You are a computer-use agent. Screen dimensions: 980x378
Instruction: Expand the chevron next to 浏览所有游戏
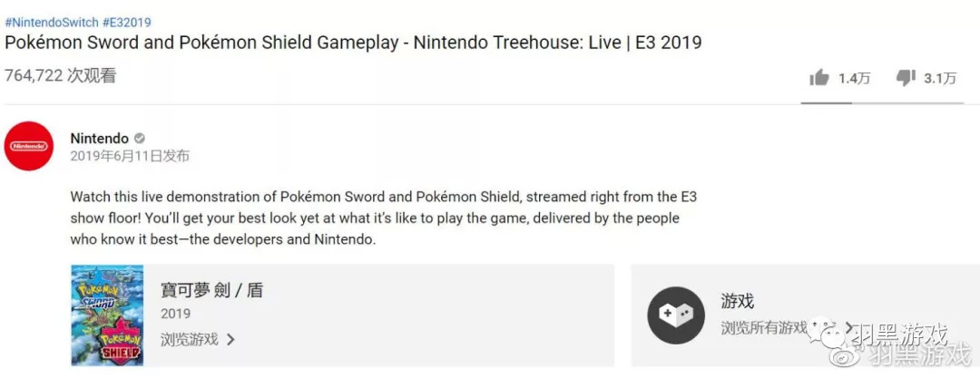click(849, 327)
